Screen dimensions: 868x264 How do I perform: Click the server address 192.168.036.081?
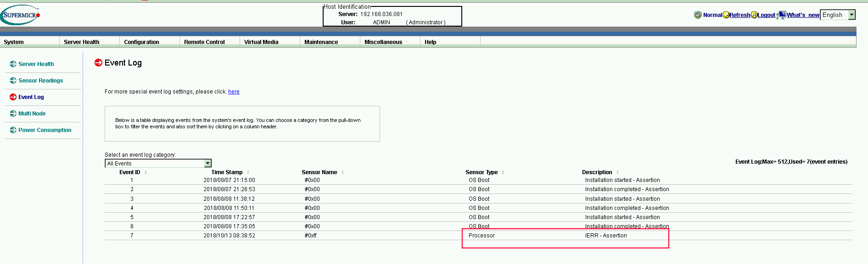[x=381, y=14]
